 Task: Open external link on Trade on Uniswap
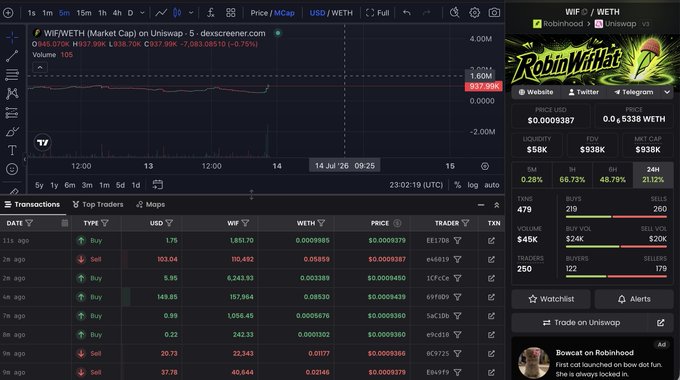point(660,323)
